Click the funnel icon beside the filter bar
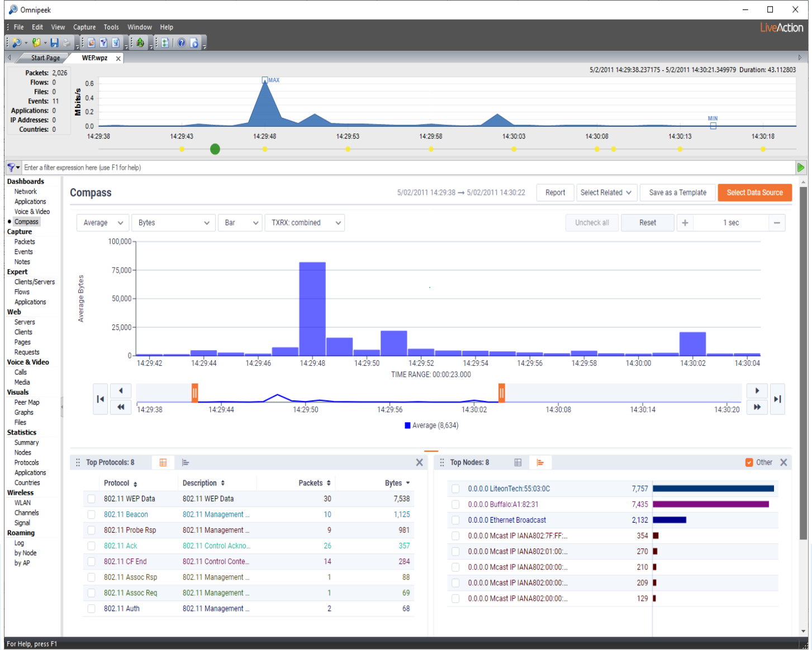 (11, 167)
